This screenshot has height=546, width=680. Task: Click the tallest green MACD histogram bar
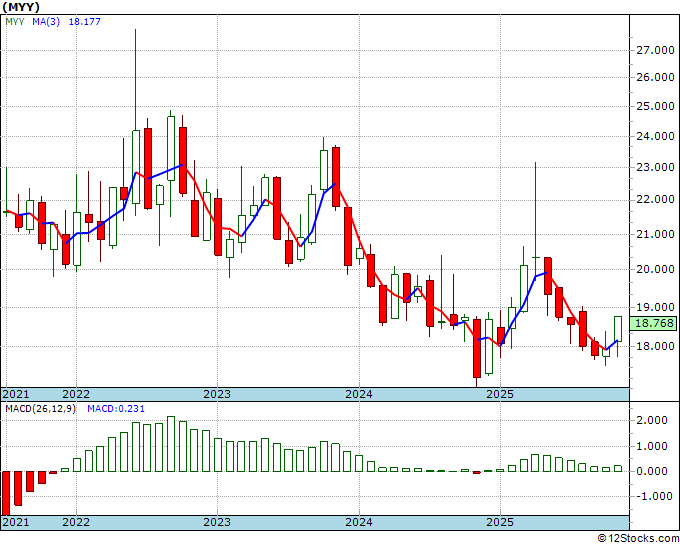(x=171, y=444)
